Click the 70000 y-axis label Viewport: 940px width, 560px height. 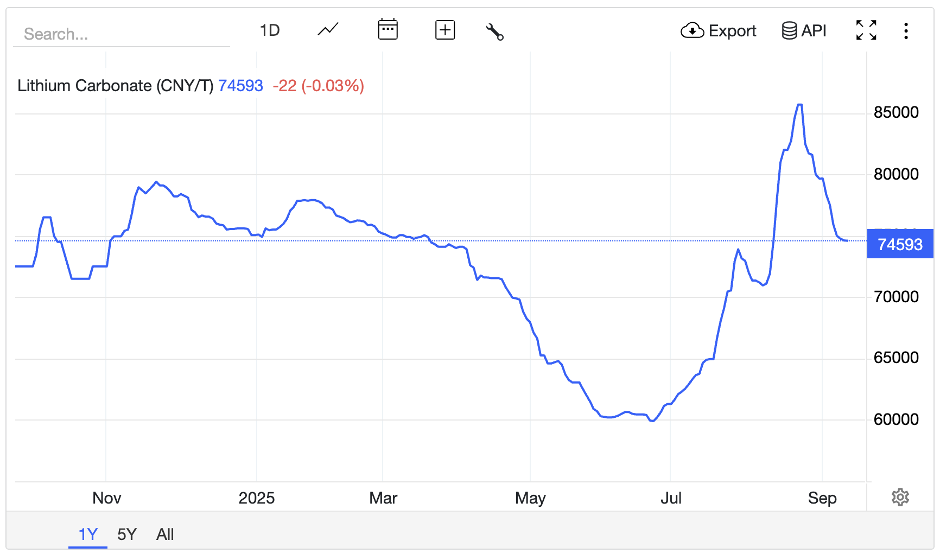pos(896,297)
